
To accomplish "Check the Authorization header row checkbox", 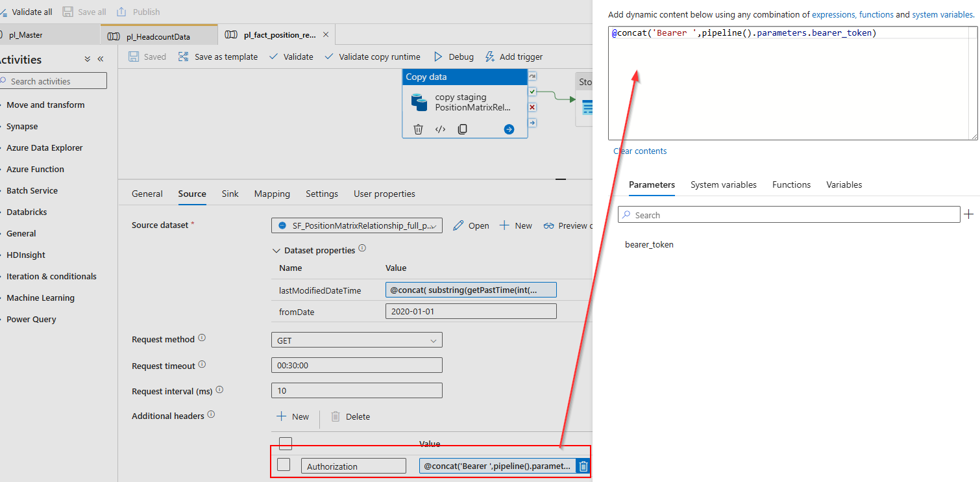I will pyautogui.click(x=284, y=464).
